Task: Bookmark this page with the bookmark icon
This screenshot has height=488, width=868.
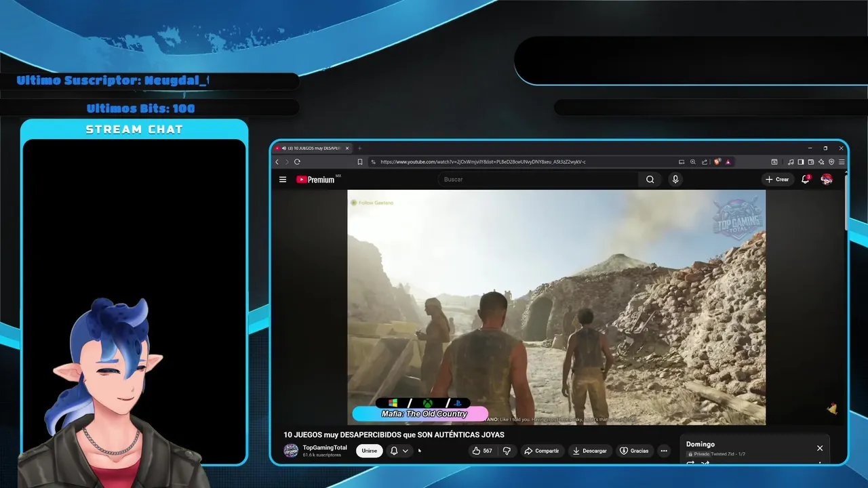Action: [360, 162]
